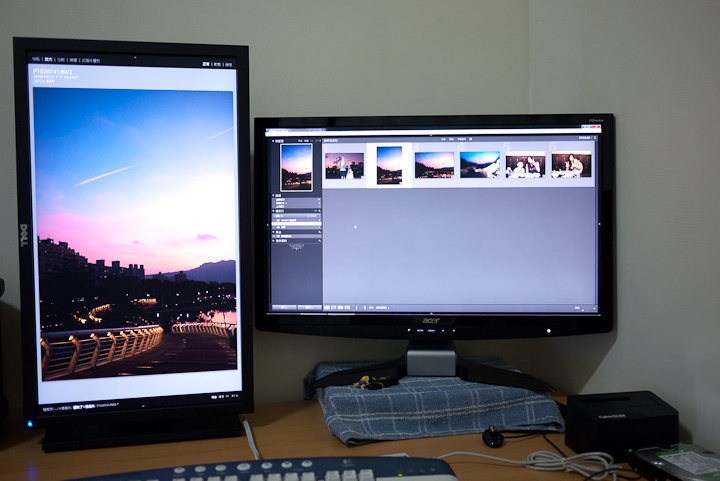Click the plus icon on the Publish Services header
Screen dimensions: 720x481
pos(320,240)
